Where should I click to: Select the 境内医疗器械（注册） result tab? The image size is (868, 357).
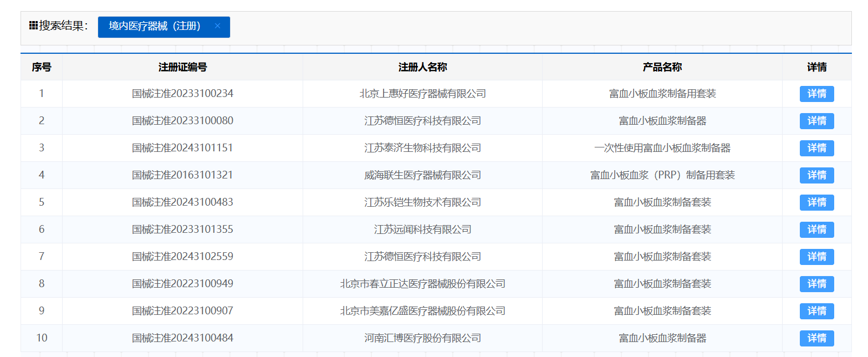155,27
